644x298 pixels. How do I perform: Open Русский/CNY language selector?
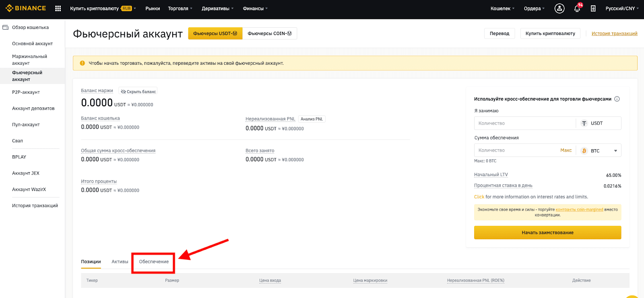(622, 8)
